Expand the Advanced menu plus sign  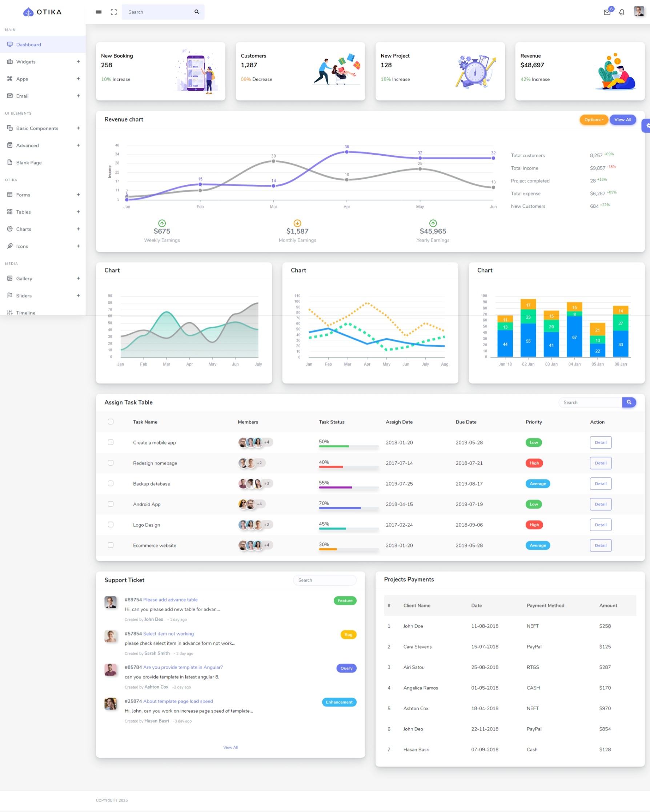click(78, 145)
